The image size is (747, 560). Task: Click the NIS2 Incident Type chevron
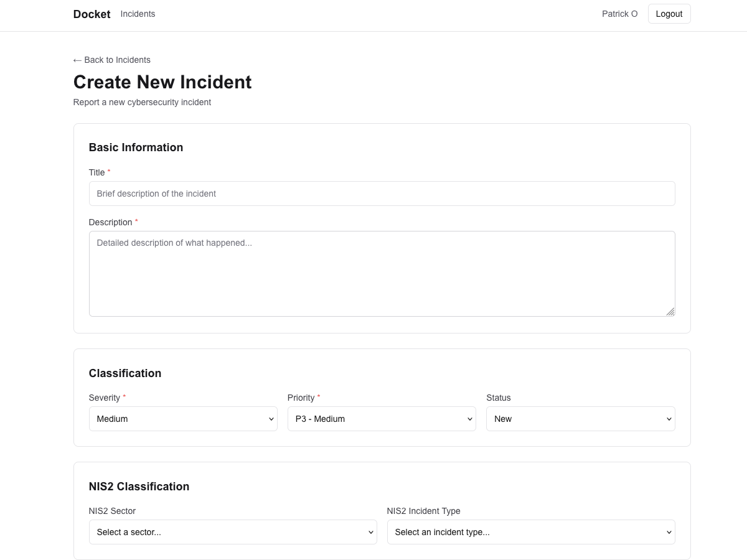click(670, 532)
